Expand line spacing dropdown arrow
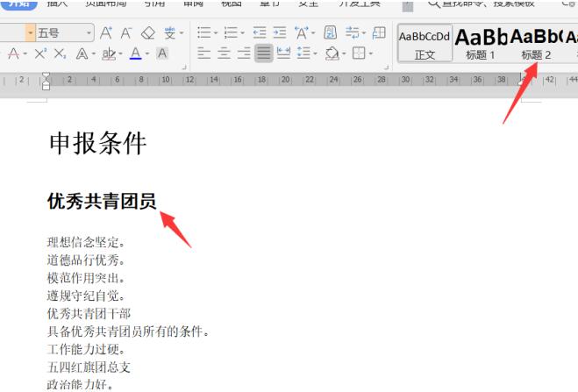 (x=315, y=53)
